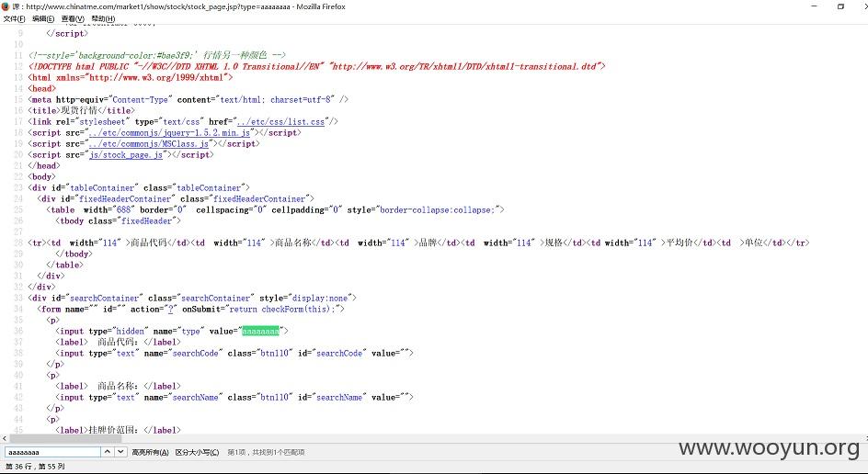The image size is (868, 474).
Task: Open the 查看(V) menu
Action: click(73, 18)
